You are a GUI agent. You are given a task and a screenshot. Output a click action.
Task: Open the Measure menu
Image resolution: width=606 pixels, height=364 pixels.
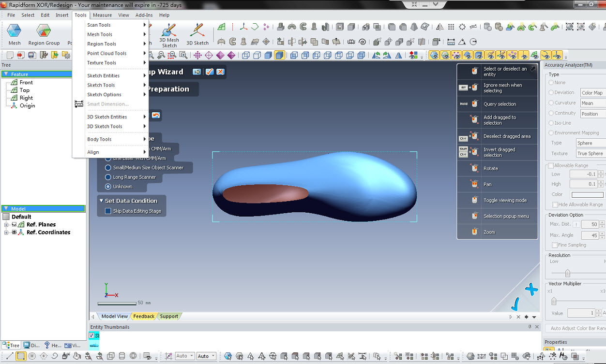click(102, 15)
